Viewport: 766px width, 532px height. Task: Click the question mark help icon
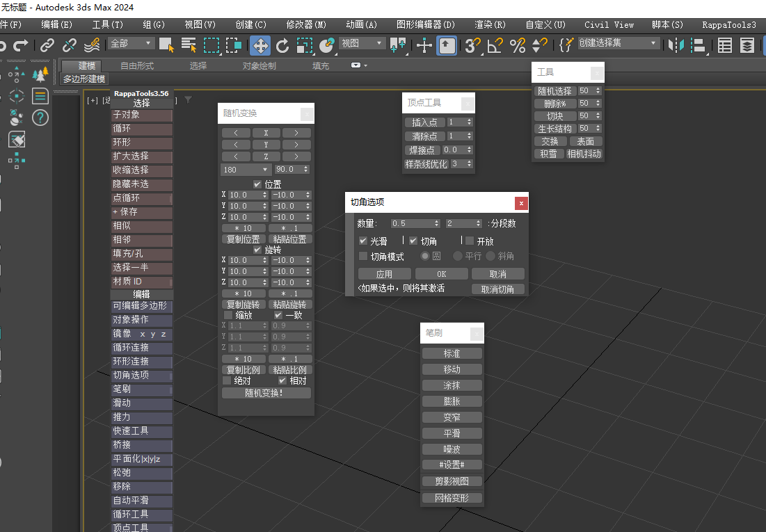point(40,118)
